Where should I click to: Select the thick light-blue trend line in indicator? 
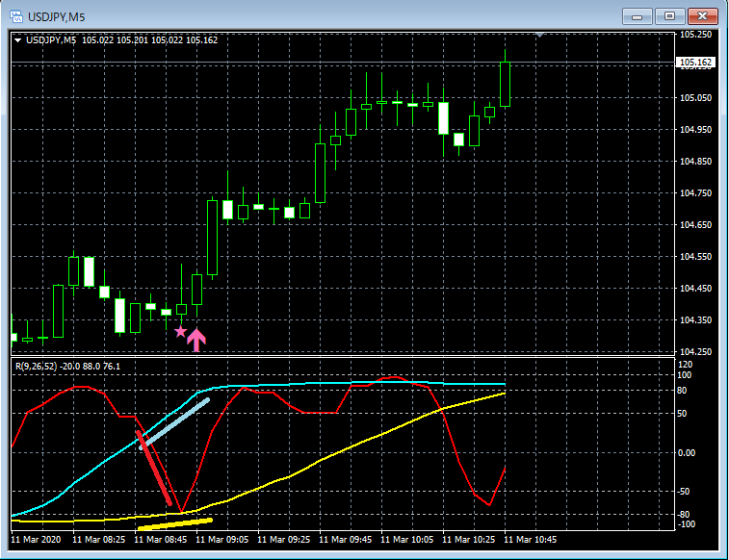(174, 423)
